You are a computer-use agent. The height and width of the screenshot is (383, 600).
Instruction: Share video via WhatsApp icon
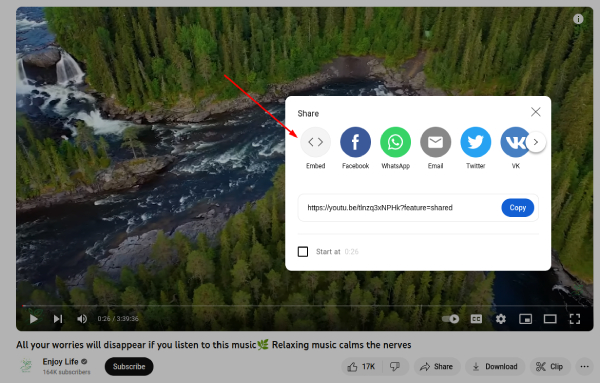pyautogui.click(x=395, y=142)
